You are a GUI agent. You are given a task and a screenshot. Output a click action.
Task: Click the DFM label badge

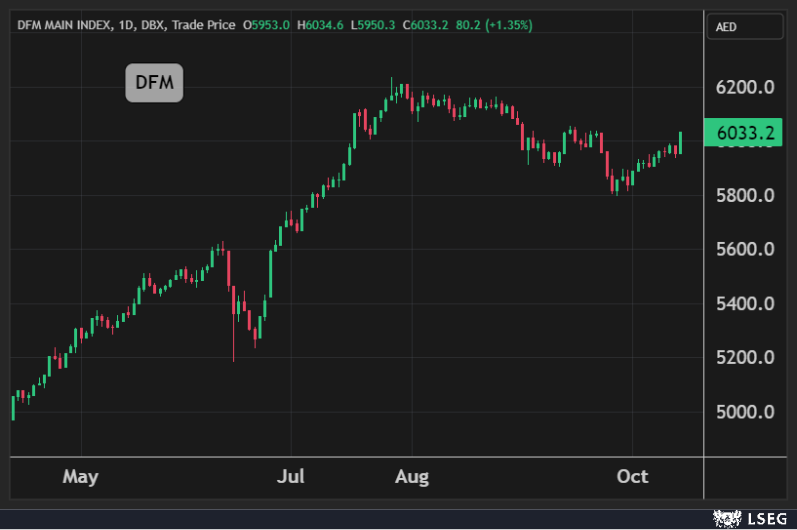tap(154, 84)
